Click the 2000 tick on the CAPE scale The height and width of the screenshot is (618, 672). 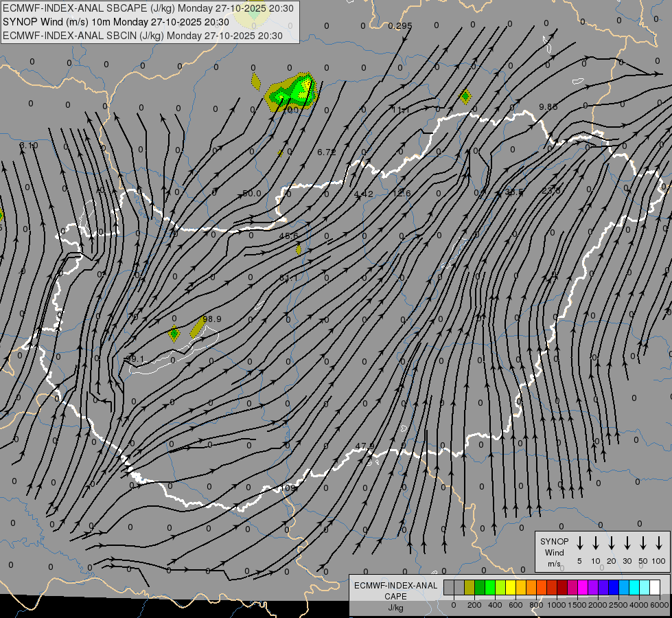point(597,605)
